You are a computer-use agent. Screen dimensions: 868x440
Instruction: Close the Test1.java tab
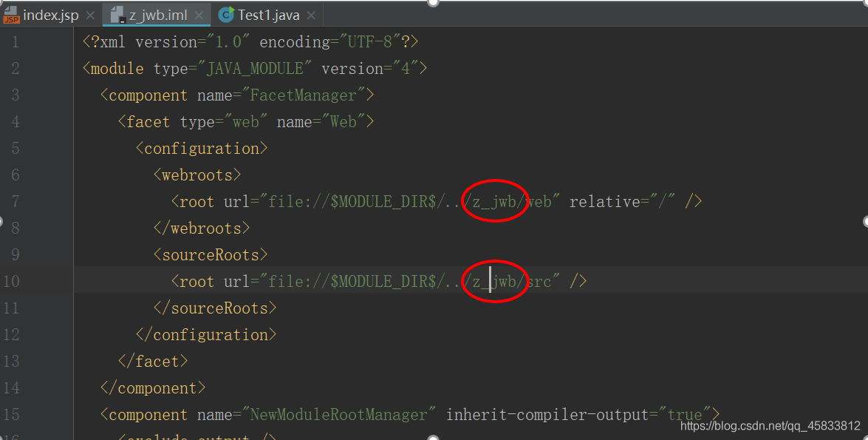(x=311, y=16)
